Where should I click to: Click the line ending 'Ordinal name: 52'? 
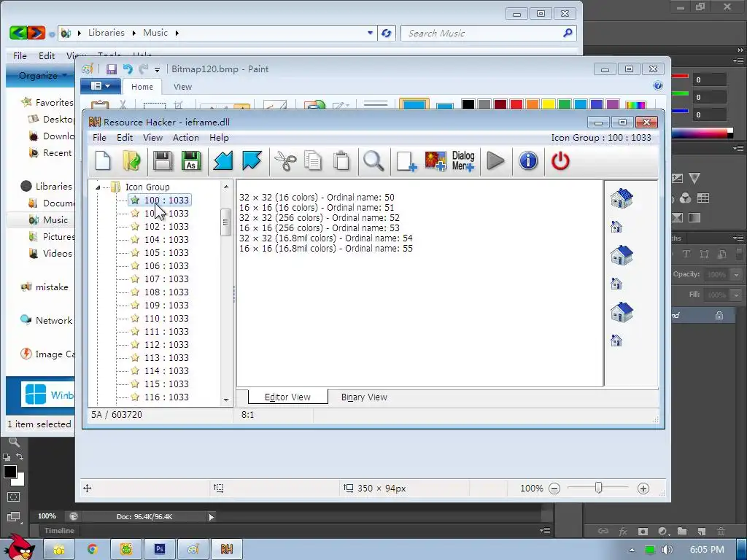pyautogui.click(x=320, y=218)
